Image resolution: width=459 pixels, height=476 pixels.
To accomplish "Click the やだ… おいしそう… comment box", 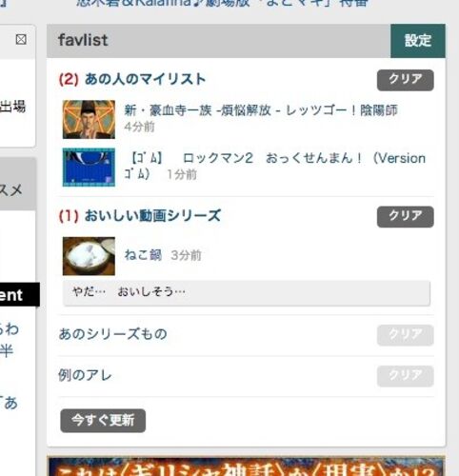I will point(247,292).
